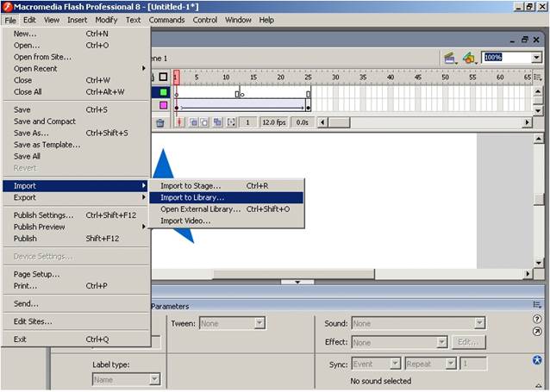Open the Label type Name dropdown
Viewport: 550px width, 392px height.
126,379
